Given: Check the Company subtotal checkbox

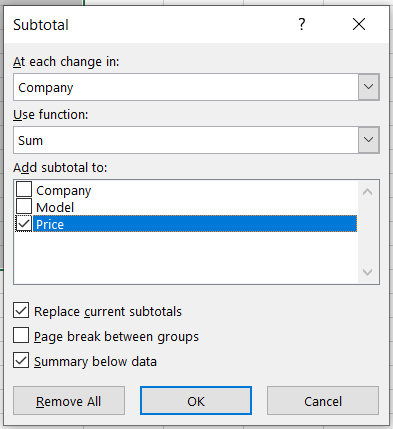Looking at the screenshot, I should click(x=24, y=189).
